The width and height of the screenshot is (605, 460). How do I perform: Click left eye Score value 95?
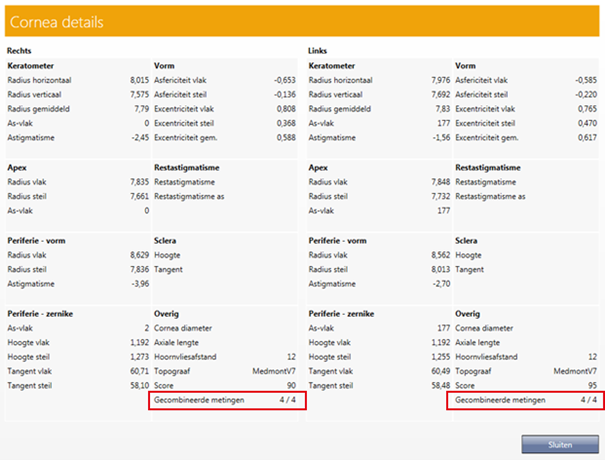(590, 385)
